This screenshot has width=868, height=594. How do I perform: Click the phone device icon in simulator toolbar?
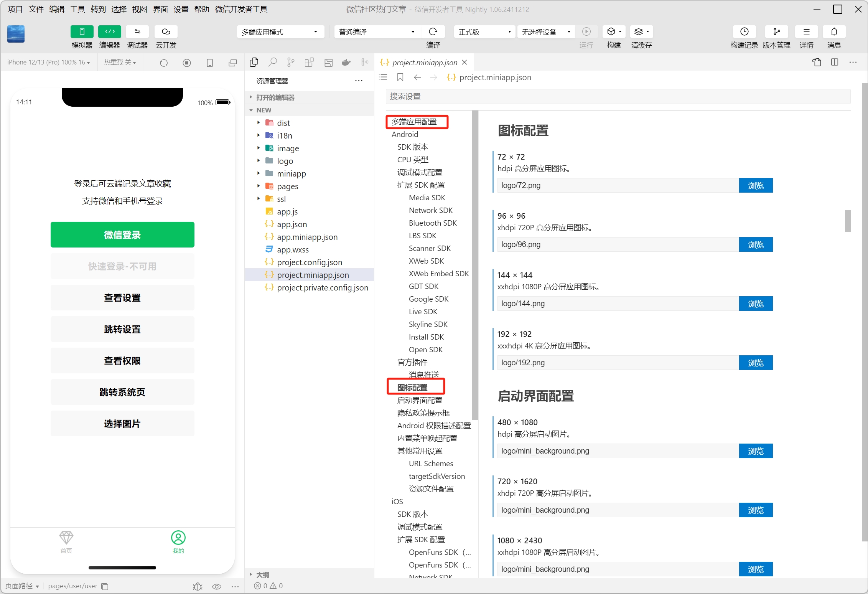(x=210, y=63)
